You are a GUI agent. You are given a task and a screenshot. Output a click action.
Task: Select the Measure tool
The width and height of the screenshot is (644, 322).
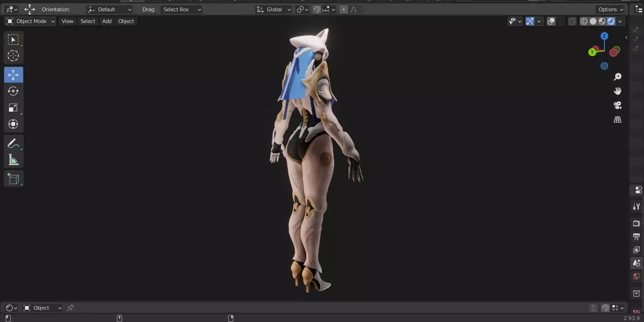13,160
